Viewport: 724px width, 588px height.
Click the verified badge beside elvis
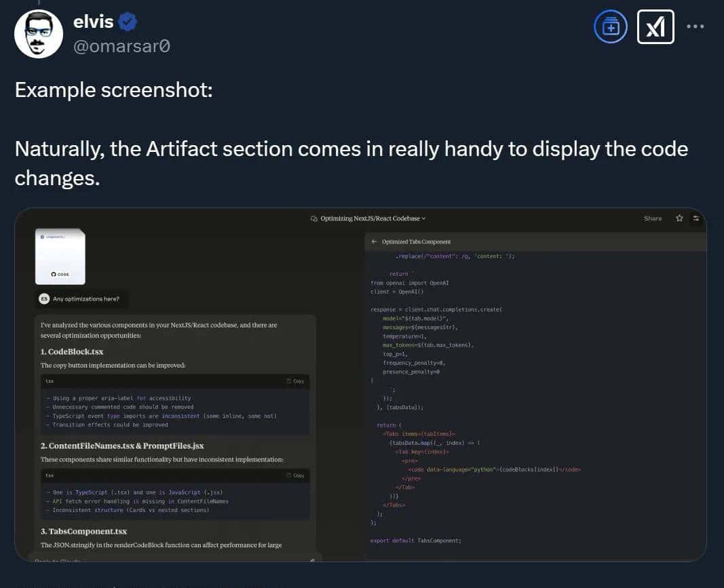(128, 22)
